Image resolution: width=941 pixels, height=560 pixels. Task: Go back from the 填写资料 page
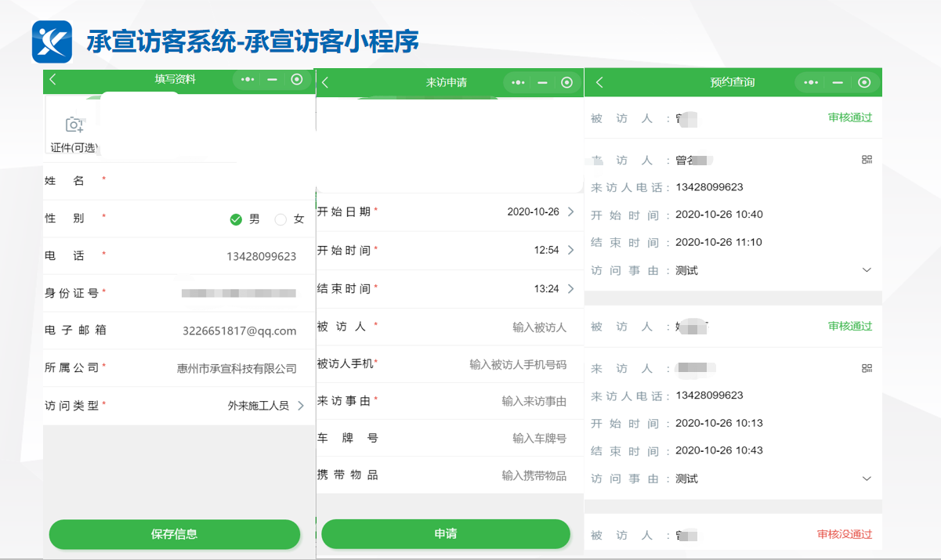pyautogui.click(x=53, y=79)
